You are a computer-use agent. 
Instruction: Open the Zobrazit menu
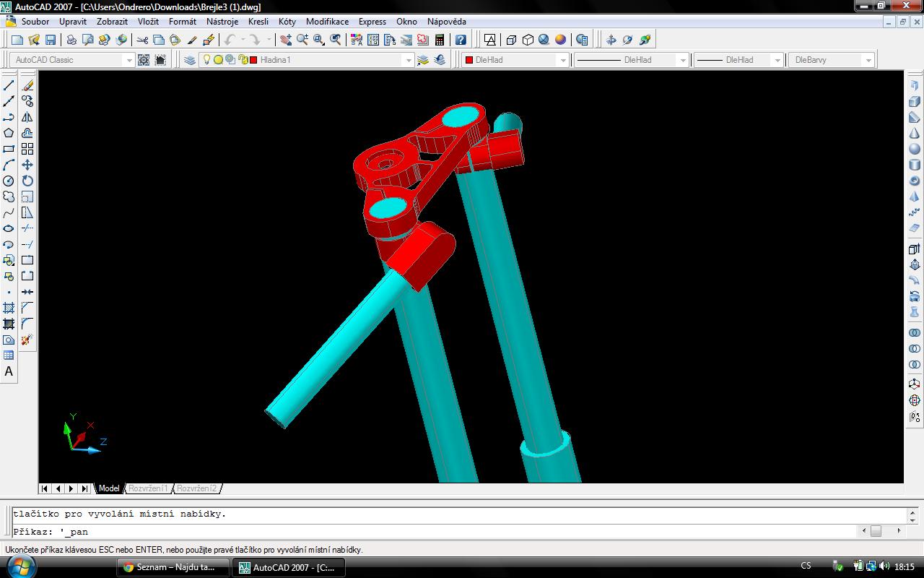[112, 22]
